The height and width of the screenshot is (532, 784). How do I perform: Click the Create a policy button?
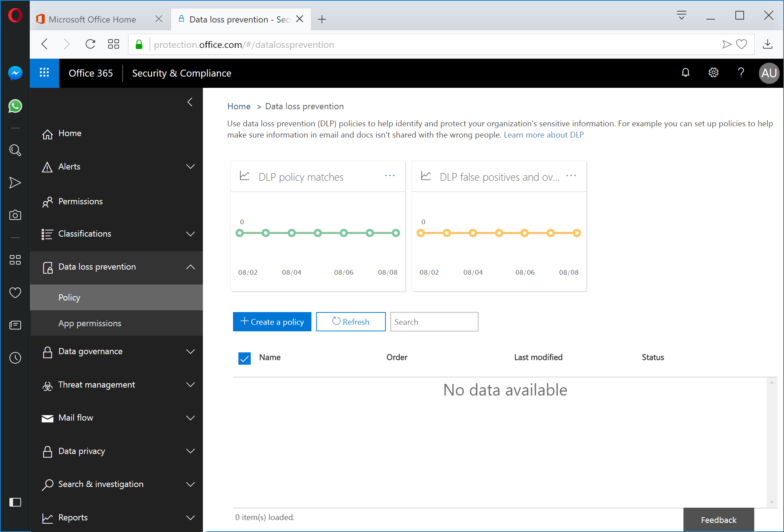(x=272, y=322)
